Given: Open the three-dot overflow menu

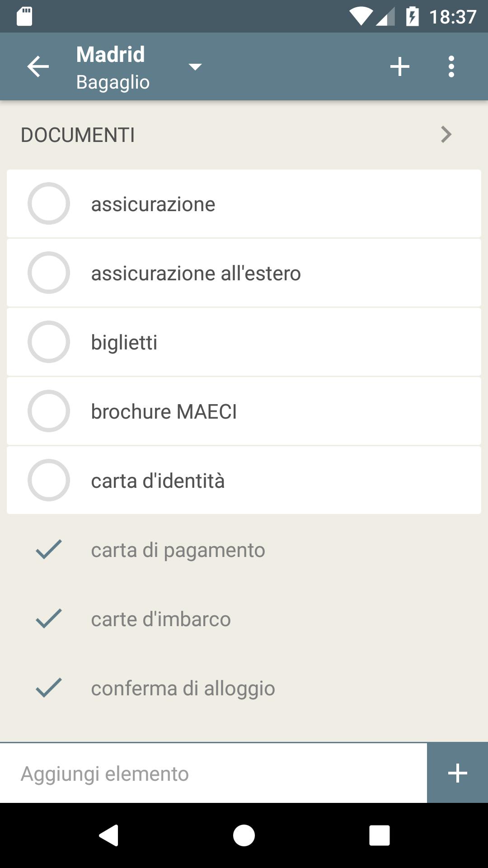Looking at the screenshot, I should point(451,67).
